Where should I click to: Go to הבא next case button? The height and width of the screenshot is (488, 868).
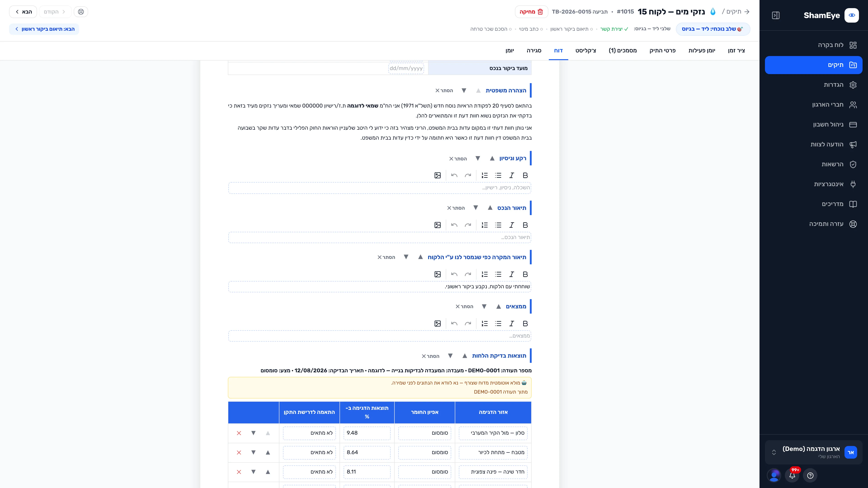(x=23, y=12)
